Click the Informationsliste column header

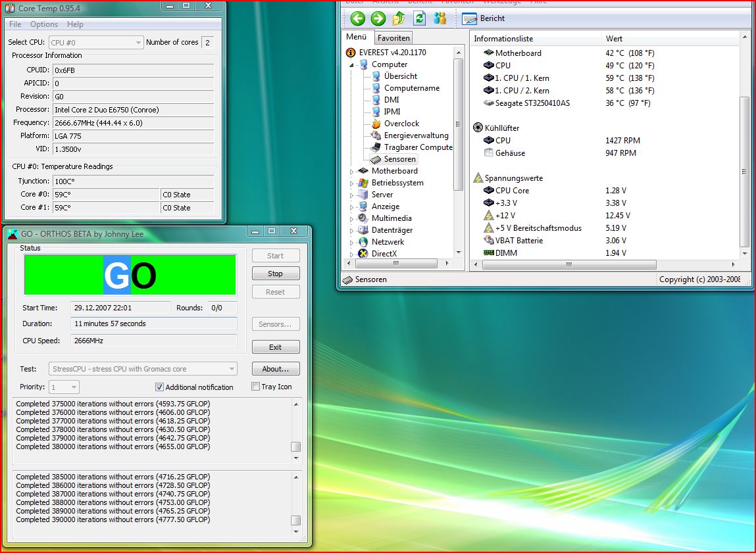point(536,39)
